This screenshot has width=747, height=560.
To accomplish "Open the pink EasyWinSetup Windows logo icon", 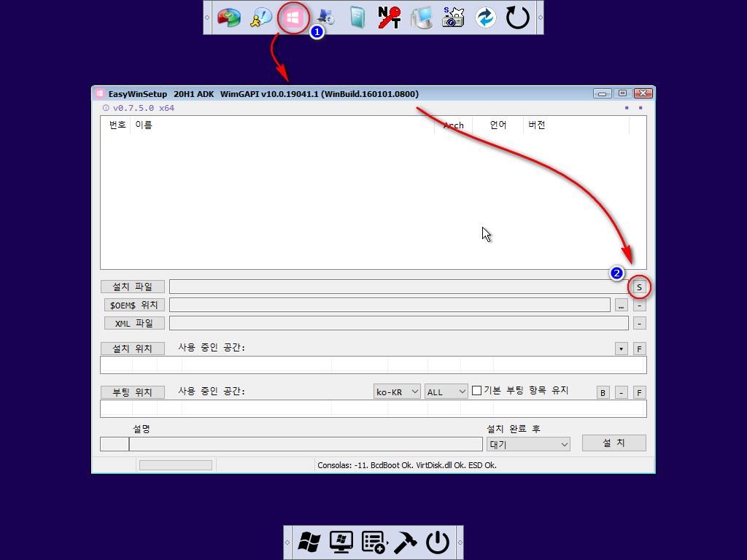I will (x=293, y=17).
